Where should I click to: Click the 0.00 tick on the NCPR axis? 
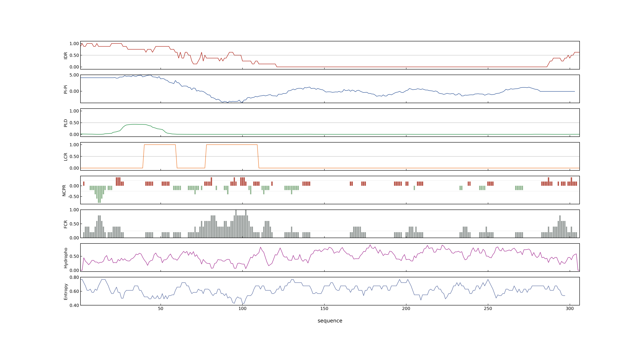(x=74, y=186)
